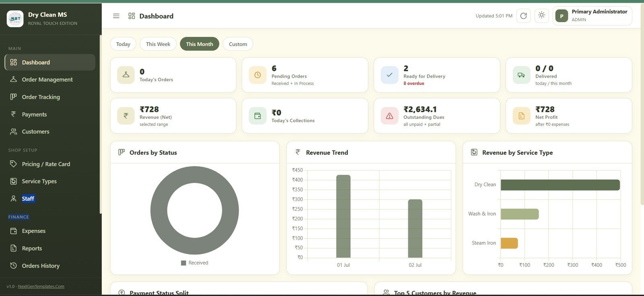Toggle the Received legend item in donut chart
The image size is (644, 296).
tap(194, 263)
